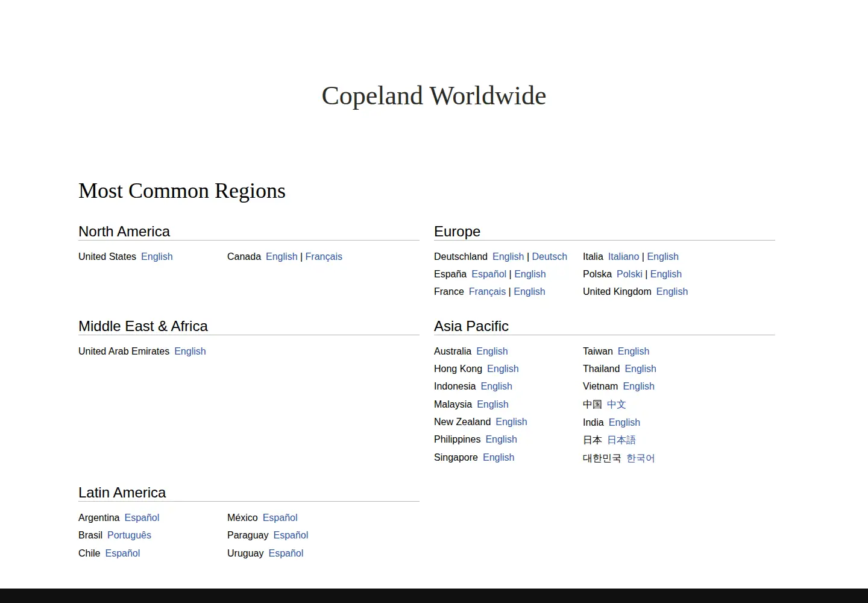This screenshot has height=603, width=868.
Task: Open Malaysia English link
Action: tap(492, 404)
